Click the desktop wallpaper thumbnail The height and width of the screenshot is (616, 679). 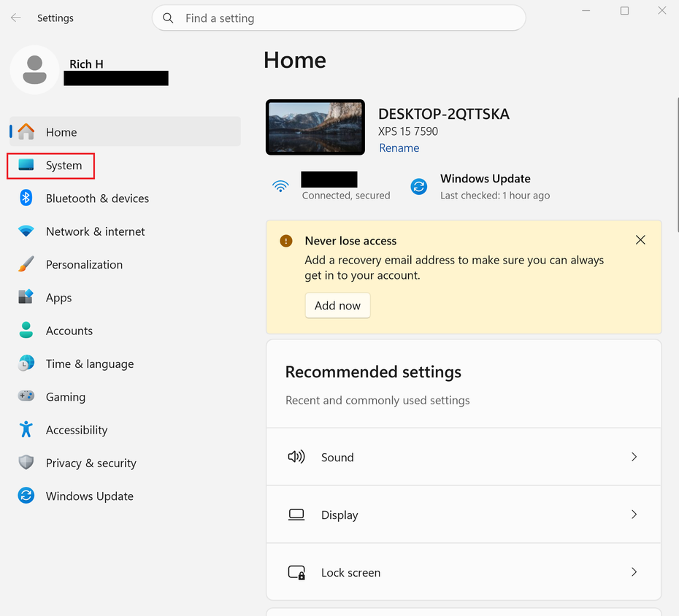(x=315, y=127)
